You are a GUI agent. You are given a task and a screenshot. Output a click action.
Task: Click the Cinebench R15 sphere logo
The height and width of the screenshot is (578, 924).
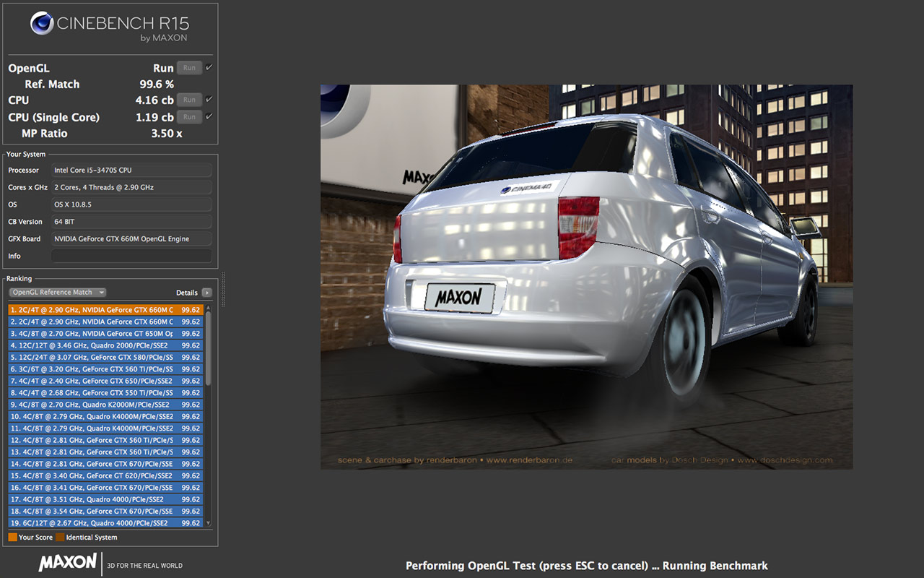(43, 23)
